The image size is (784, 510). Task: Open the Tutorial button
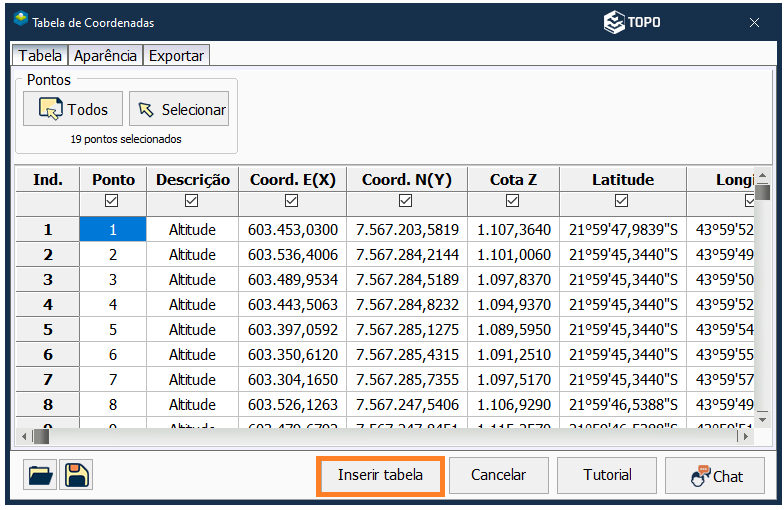point(607,475)
